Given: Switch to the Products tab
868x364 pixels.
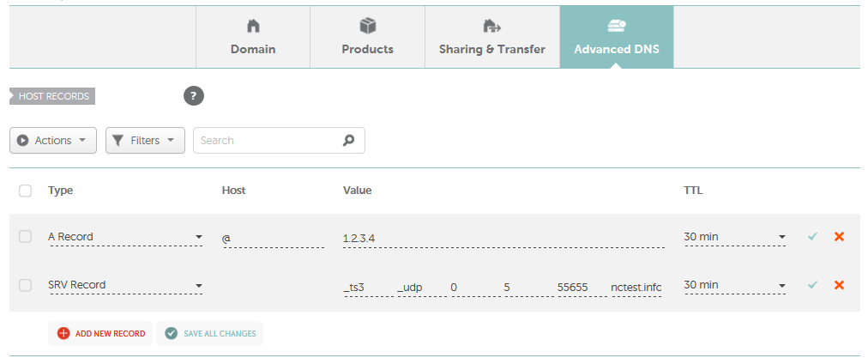Looking at the screenshot, I should (x=368, y=37).
